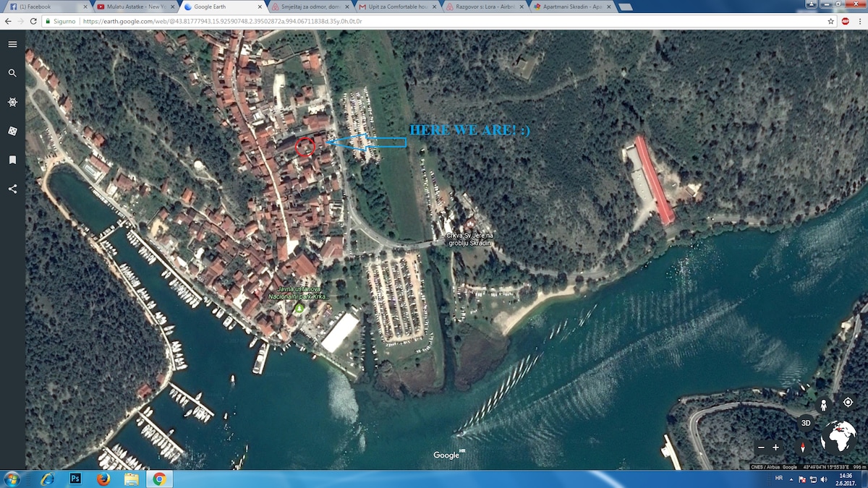Zoom out with the minus button

pos(761,448)
